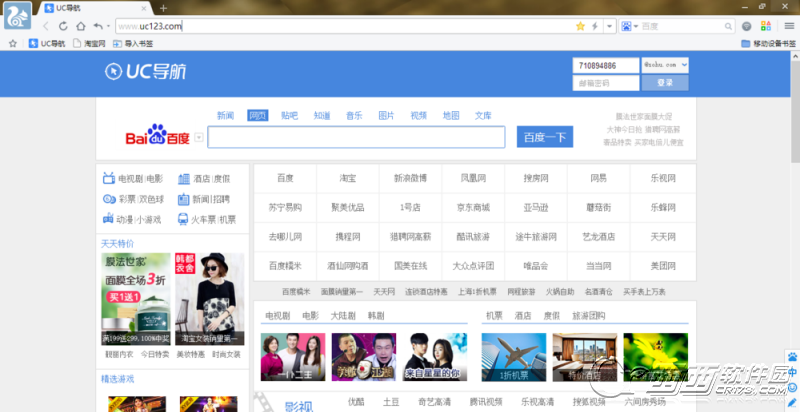Click the Baidu logo

click(x=158, y=135)
